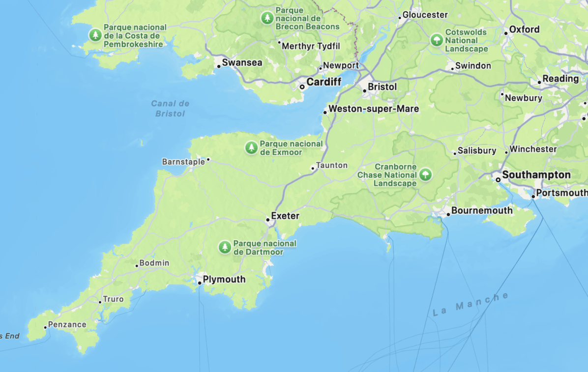Open the Cranborne Chase Landscape icon
588x372 pixels.
pos(425,174)
